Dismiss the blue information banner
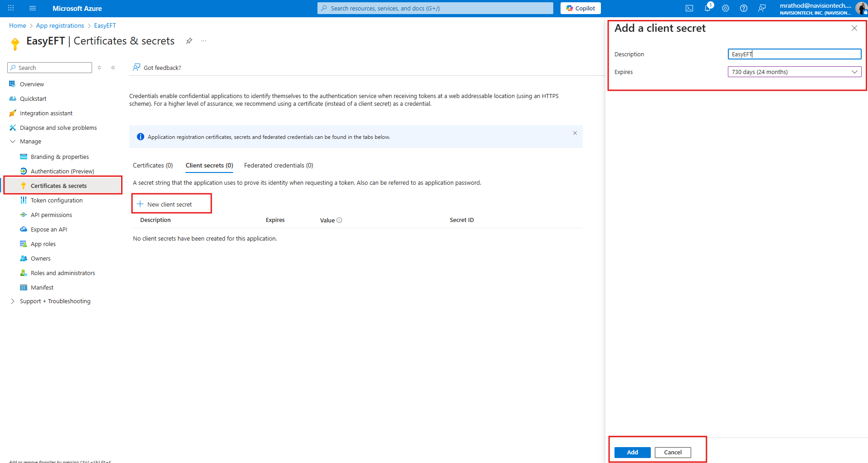This screenshot has width=868, height=463. click(575, 133)
